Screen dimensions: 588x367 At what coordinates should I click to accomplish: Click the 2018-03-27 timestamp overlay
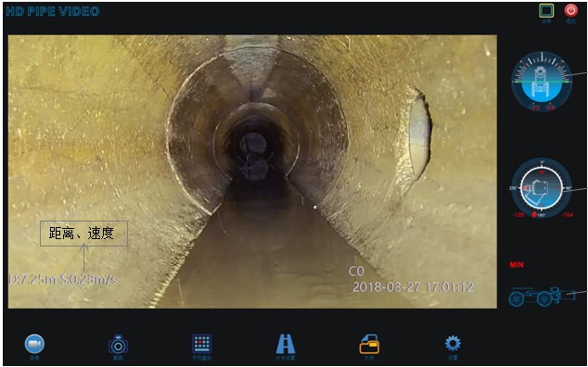(x=413, y=286)
